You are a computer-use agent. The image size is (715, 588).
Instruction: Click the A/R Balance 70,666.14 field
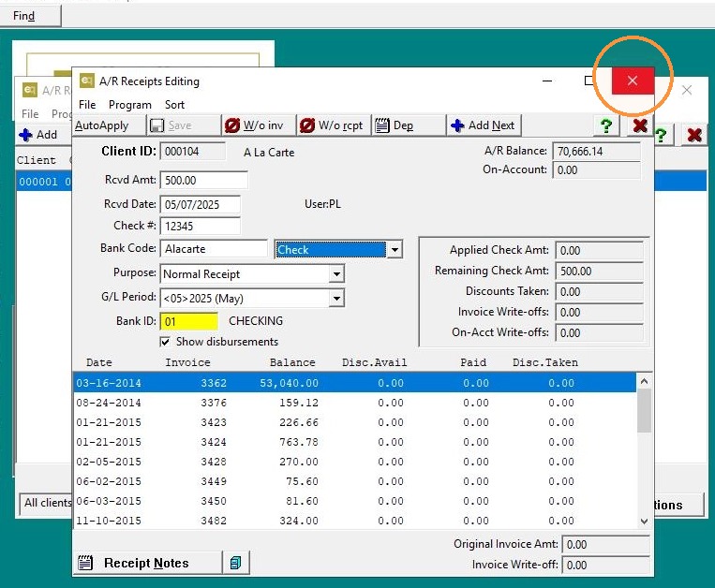[x=596, y=151]
